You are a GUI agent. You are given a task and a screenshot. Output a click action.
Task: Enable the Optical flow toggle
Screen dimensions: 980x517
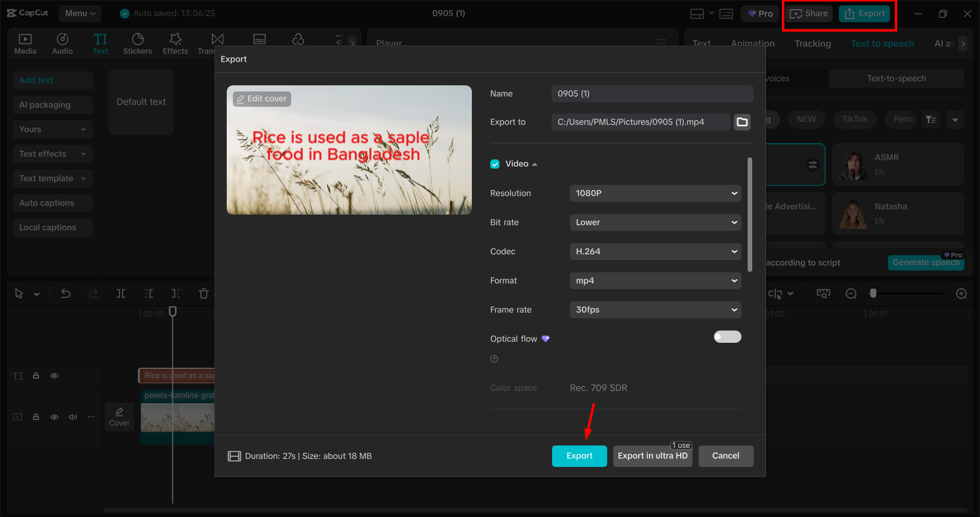click(x=727, y=337)
